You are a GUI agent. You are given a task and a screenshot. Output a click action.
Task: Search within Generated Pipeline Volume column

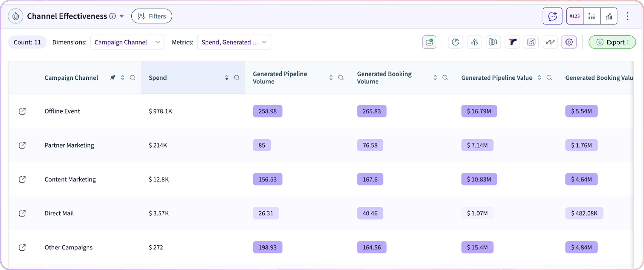pyautogui.click(x=341, y=78)
